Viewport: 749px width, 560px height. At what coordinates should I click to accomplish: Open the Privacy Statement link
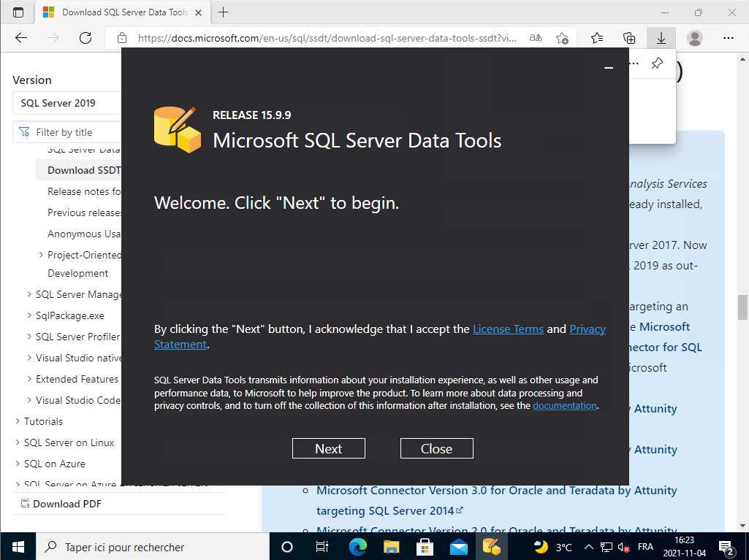coord(587,329)
